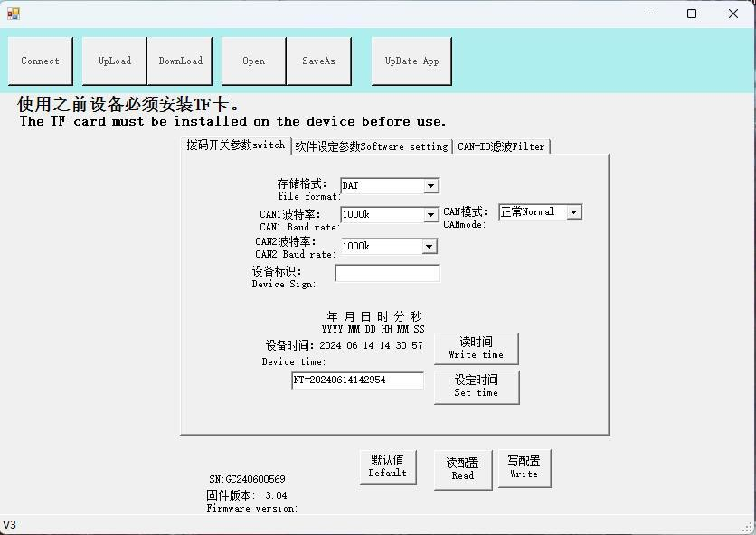Click the DownLoad toolbar button
Viewport: 756px width, 535px height.
click(x=181, y=61)
